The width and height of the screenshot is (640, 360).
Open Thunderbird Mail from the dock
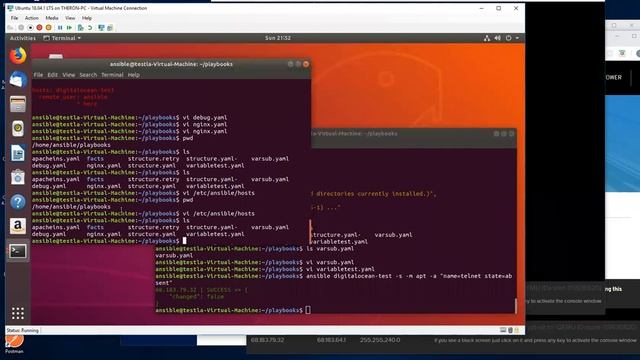tap(18, 80)
